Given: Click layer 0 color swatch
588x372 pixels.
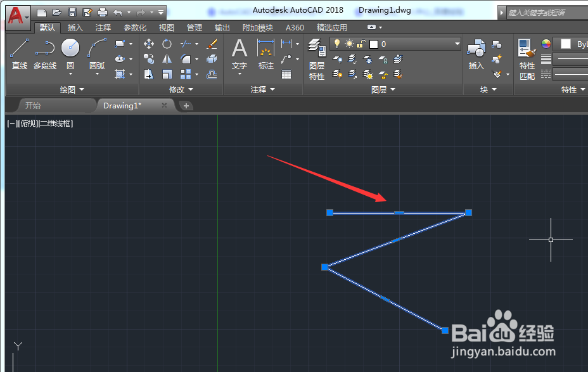Looking at the screenshot, I should (374, 44).
